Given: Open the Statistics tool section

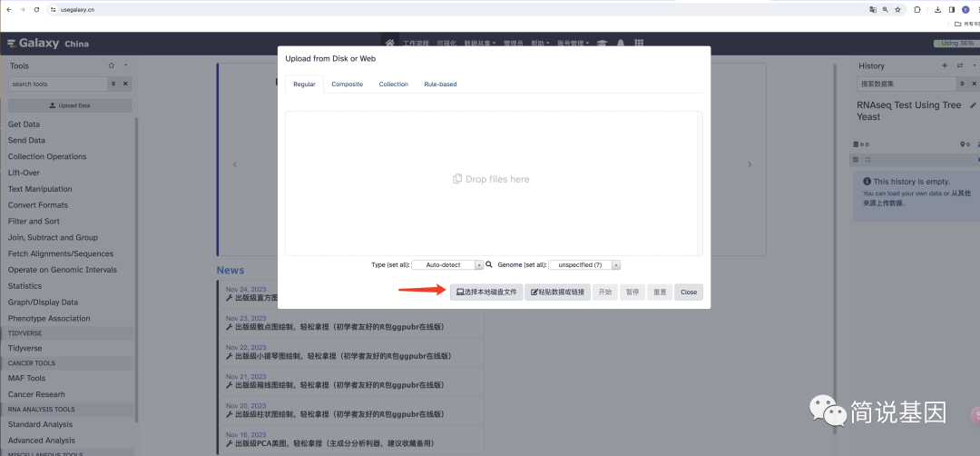Looking at the screenshot, I should 24,286.
